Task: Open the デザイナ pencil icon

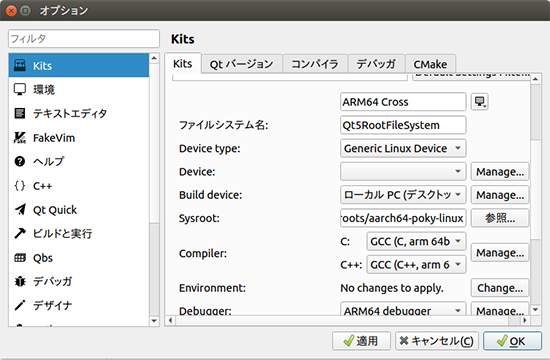Action: point(20,305)
